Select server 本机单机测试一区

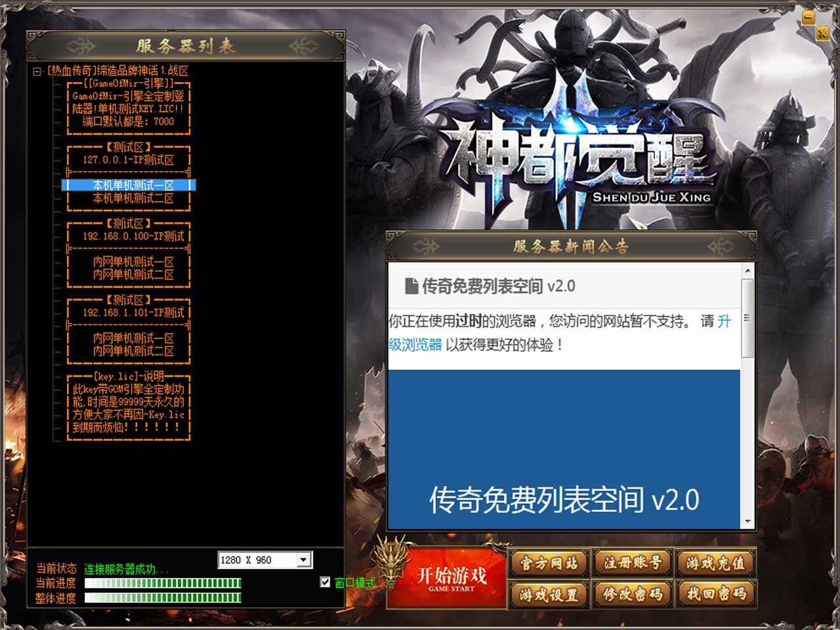[x=133, y=186]
